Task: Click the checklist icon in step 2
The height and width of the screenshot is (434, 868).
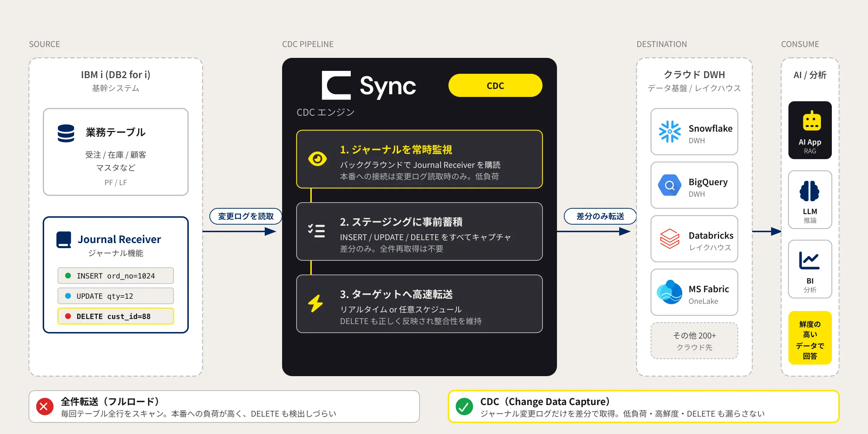Action: point(316,231)
